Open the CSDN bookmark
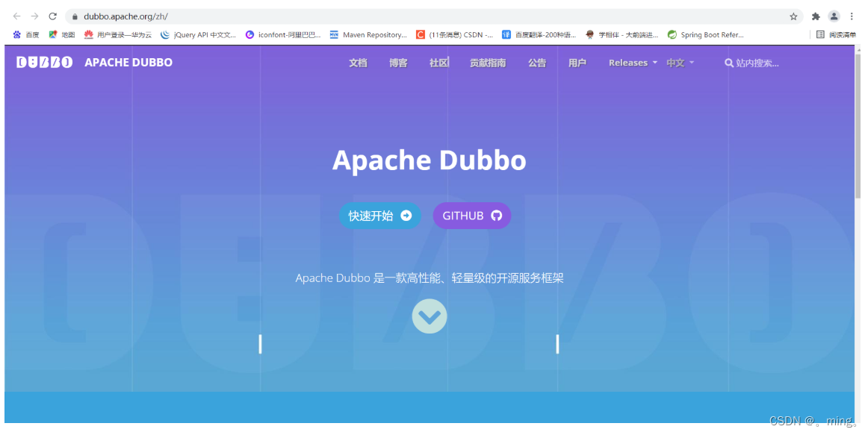The width and height of the screenshot is (868, 435). (454, 35)
